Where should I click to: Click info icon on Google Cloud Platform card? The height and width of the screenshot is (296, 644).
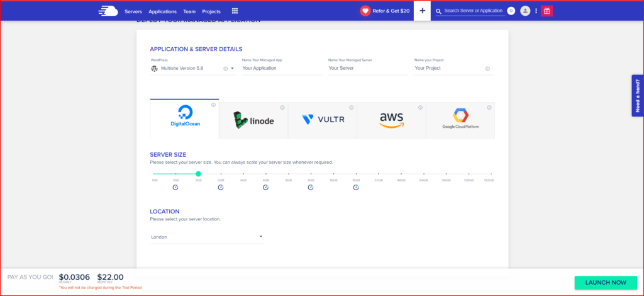point(489,108)
